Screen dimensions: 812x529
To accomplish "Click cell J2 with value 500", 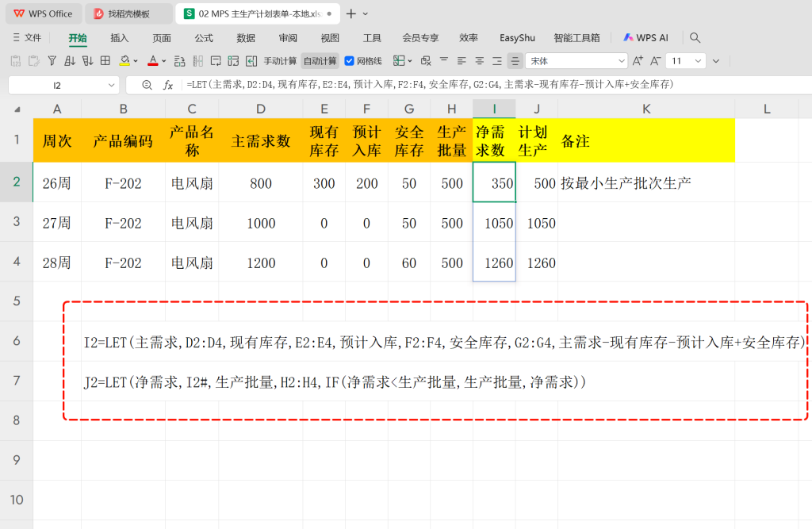I will [x=537, y=182].
